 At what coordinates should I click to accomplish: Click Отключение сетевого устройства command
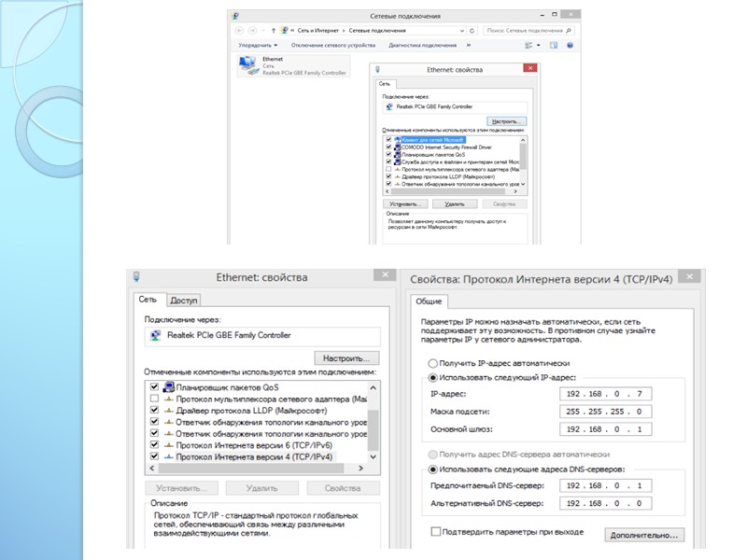click(333, 45)
